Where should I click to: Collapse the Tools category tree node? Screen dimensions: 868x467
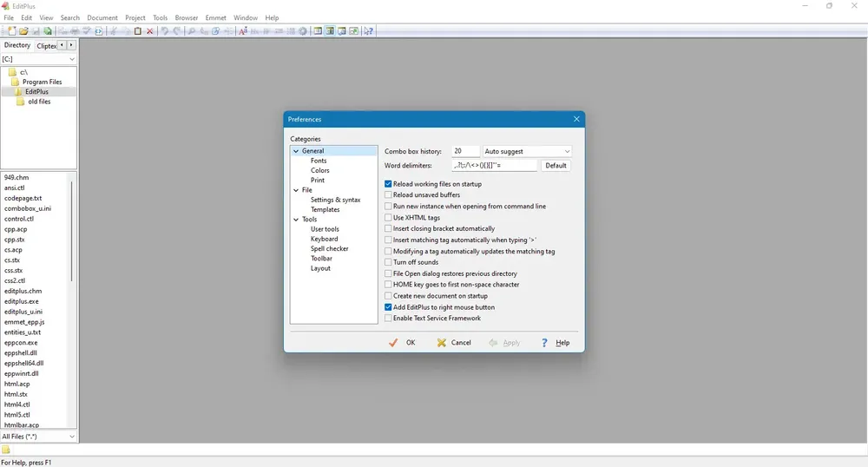pyautogui.click(x=296, y=219)
